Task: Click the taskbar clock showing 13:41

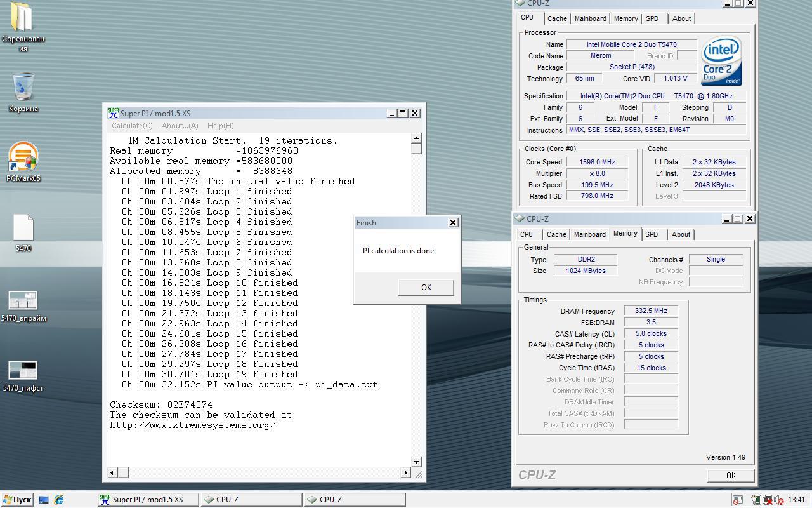Action: pyautogui.click(x=796, y=500)
